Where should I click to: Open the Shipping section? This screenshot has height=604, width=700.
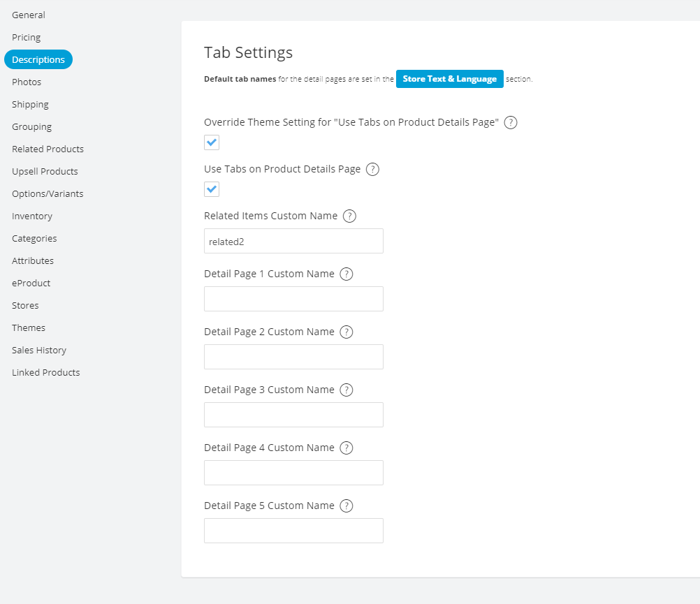[30, 104]
